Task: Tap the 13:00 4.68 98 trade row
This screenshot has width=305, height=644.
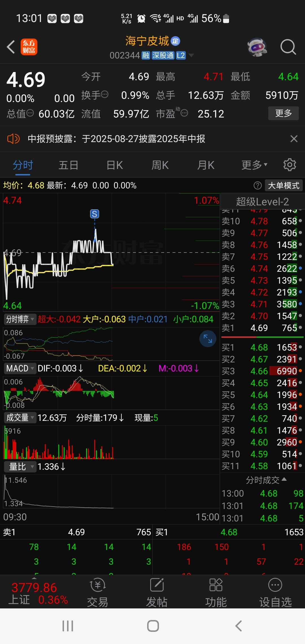Action: point(262,493)
